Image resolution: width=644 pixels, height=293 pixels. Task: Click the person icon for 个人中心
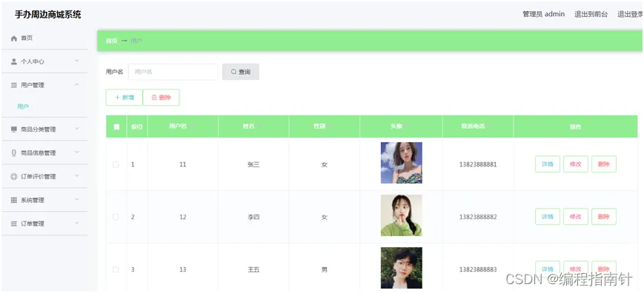pyautogui.click(x=14, y=61)
